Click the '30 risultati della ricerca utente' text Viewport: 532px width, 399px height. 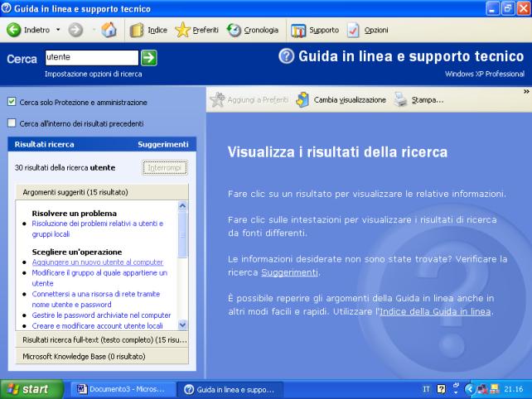click(65, 168)
